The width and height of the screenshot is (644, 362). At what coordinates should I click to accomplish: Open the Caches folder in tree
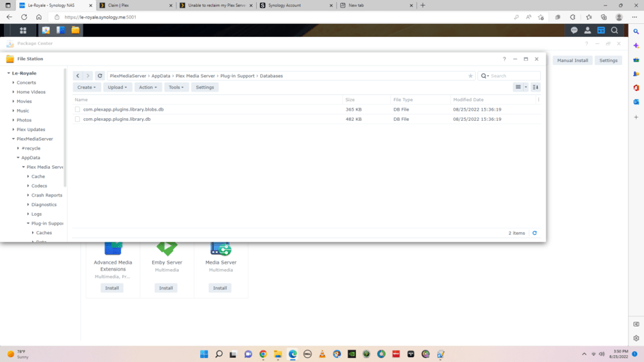coord(44,232)
